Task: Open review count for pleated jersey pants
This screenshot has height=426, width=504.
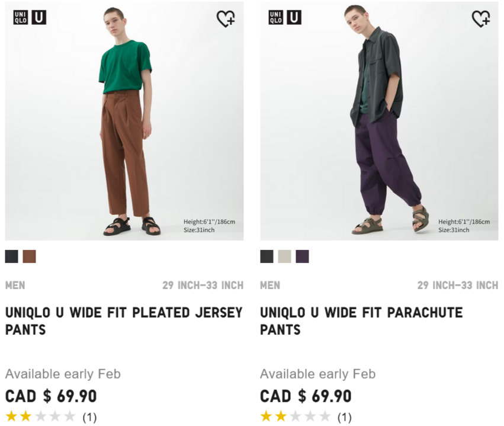Action: [x=89, y=417]
